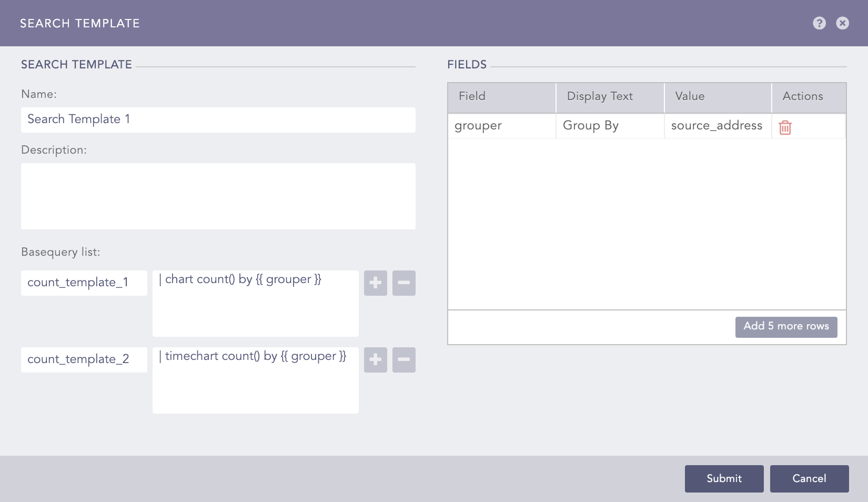The width and height of the screenshot is (868, 502).
Task: Remove the count_template_1 basequery row
Action: click(x=403, y=283)
